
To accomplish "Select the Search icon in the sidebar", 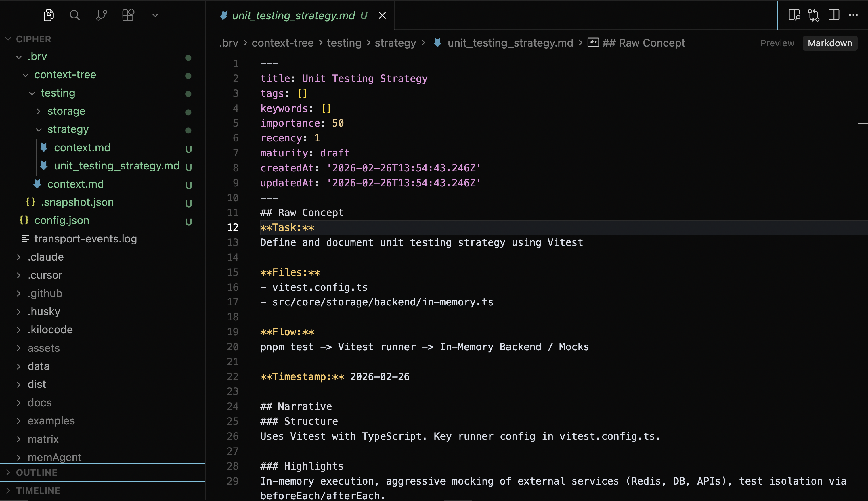I will [x=75, y=15].
